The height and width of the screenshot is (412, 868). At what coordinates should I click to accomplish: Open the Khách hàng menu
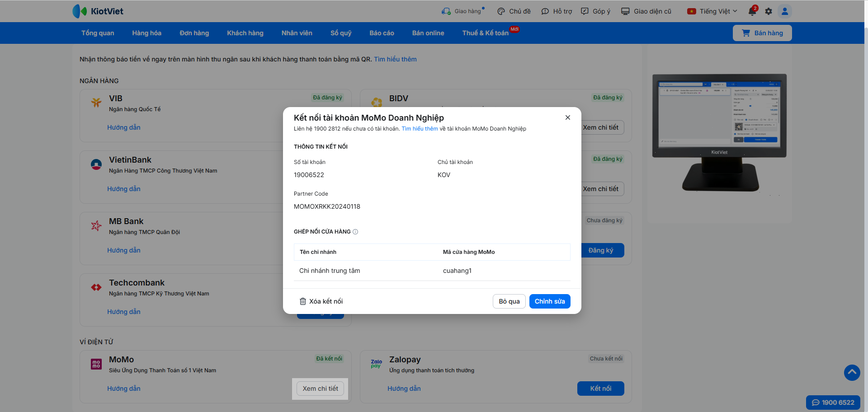(245, 33)
